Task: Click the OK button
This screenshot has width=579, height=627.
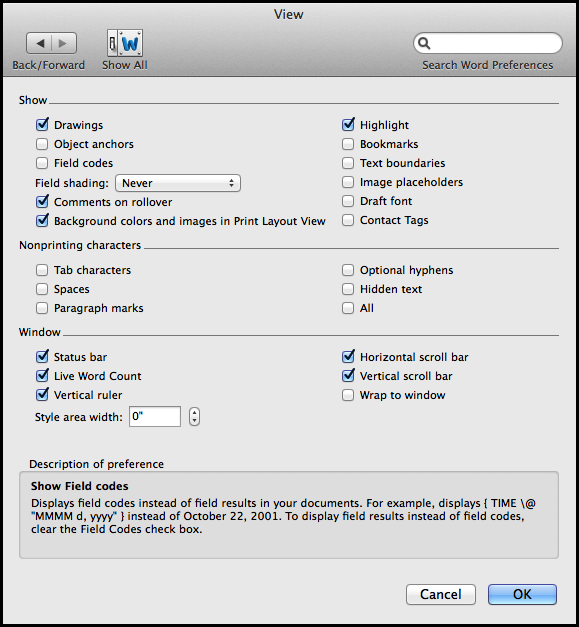Action: pyautogui.click(x=522, y=595)
